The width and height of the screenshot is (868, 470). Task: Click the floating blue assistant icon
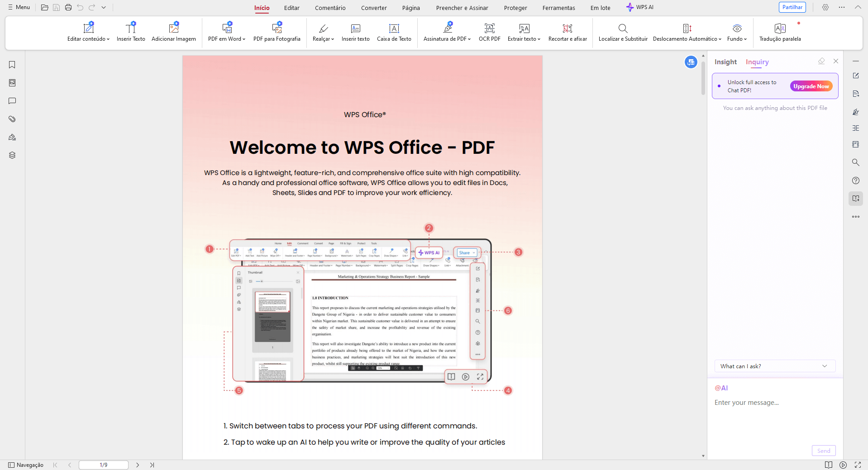[691, 62]
